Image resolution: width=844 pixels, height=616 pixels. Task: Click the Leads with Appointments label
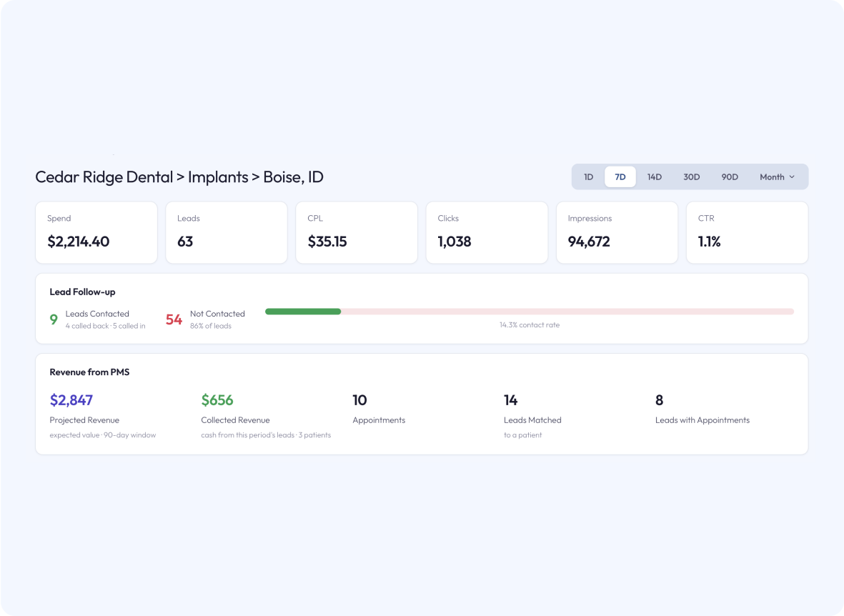[702, 420]
